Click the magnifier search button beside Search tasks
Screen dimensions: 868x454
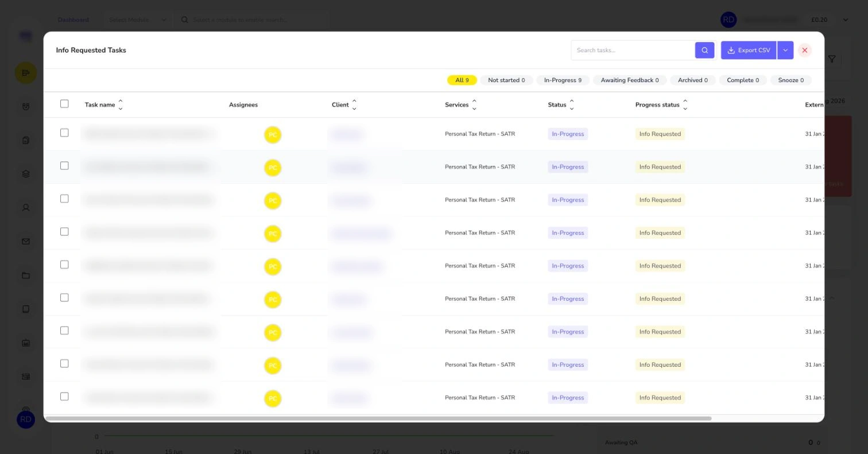[x=704, y=50]
